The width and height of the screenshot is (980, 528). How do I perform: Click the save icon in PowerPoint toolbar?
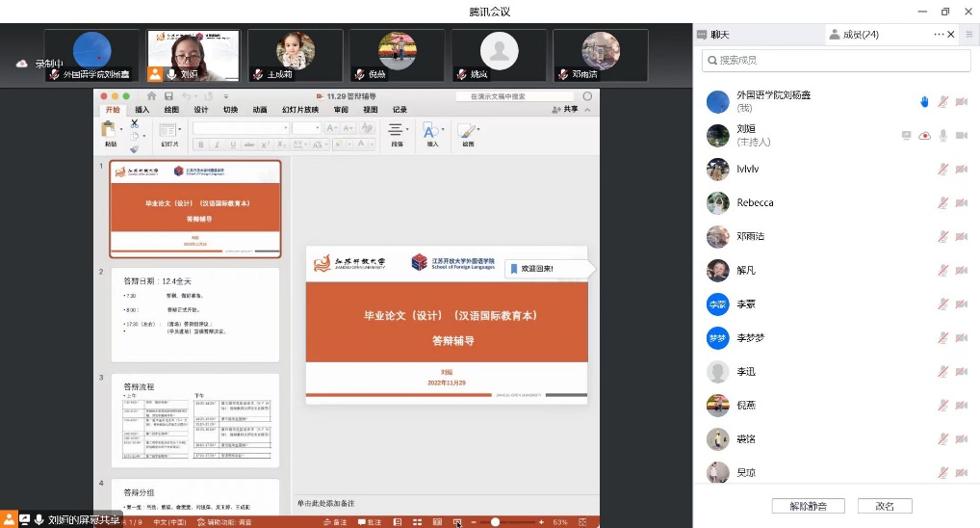(168, 96)
